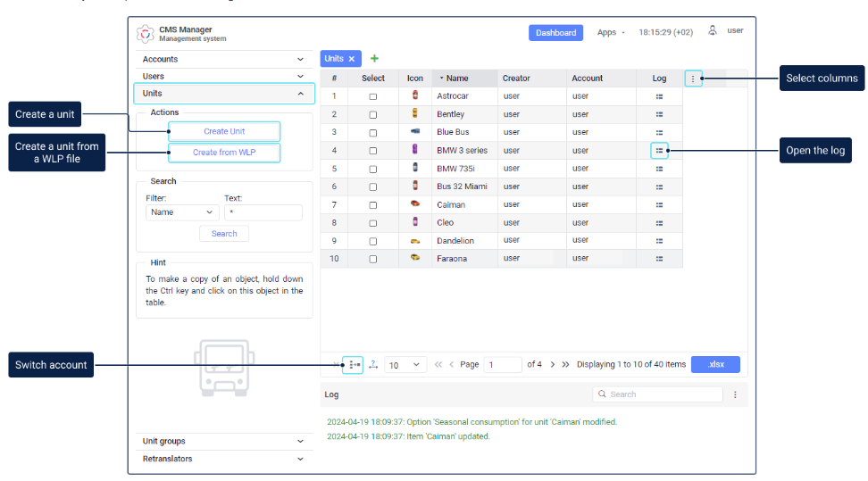Go to the last page of units
The image size is (868, 481).
(565, 365)
